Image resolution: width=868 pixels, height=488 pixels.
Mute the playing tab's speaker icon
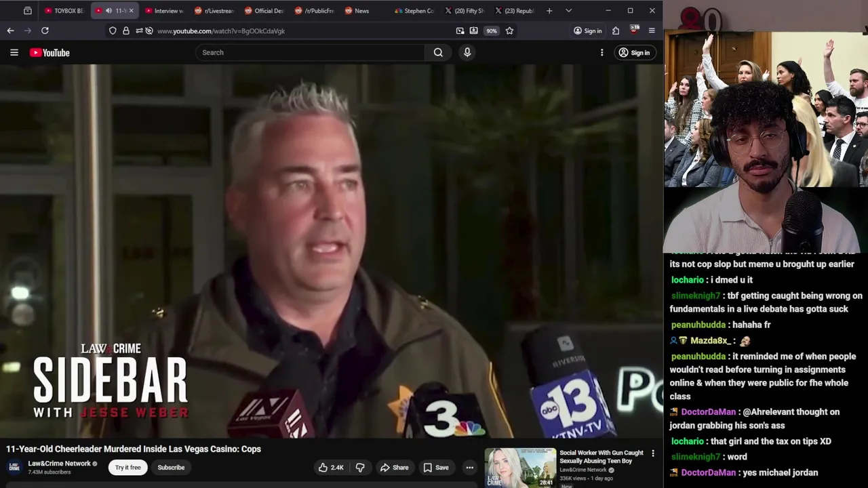pyautogui.click(x=108, y=11)
